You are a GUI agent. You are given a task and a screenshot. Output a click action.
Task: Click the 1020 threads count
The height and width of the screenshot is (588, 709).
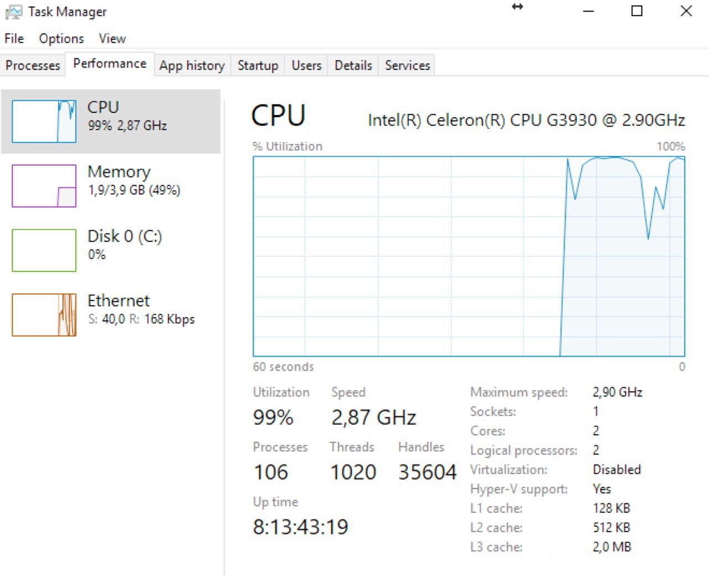tap(353, 472)
